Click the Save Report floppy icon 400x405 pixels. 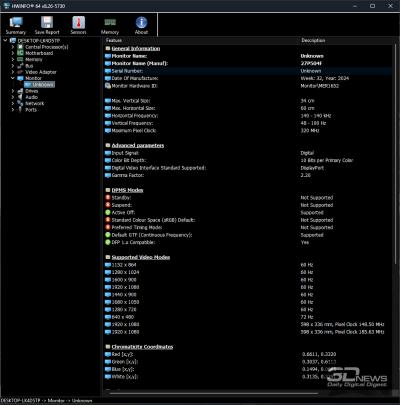pos(47,25)
